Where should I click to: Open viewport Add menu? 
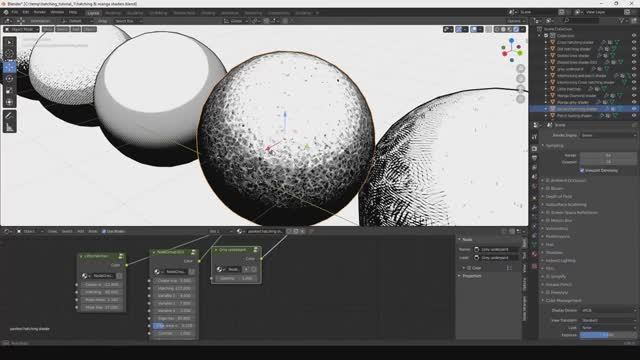pyautogui.click(x=76, y=29)
